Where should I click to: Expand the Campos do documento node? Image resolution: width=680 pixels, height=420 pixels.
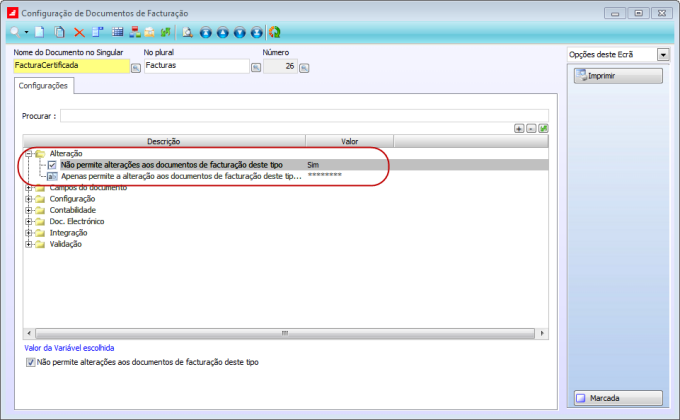pos(29,187)
